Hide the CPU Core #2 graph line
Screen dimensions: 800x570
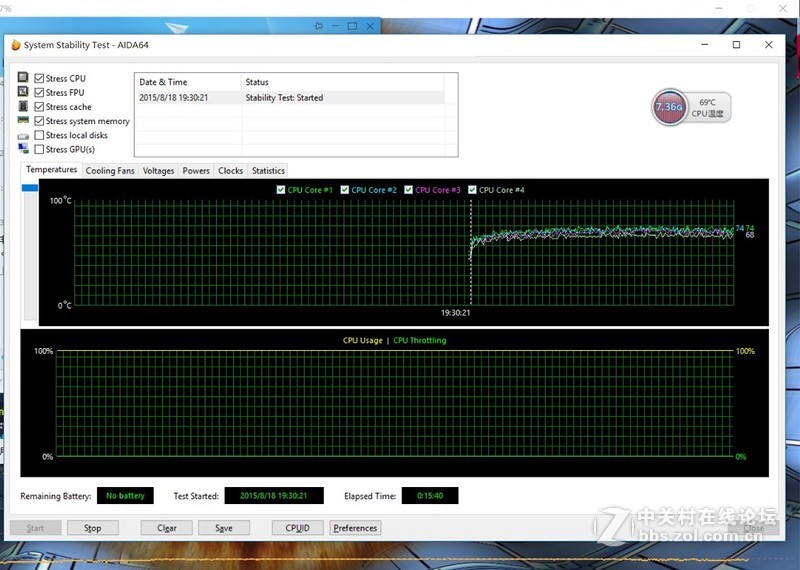pos(344,190)
